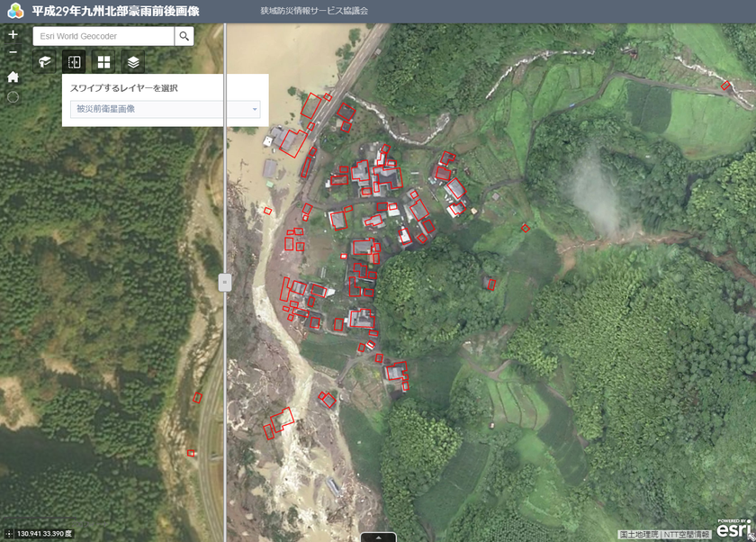Click the search magnifier button

pos(184,36)
